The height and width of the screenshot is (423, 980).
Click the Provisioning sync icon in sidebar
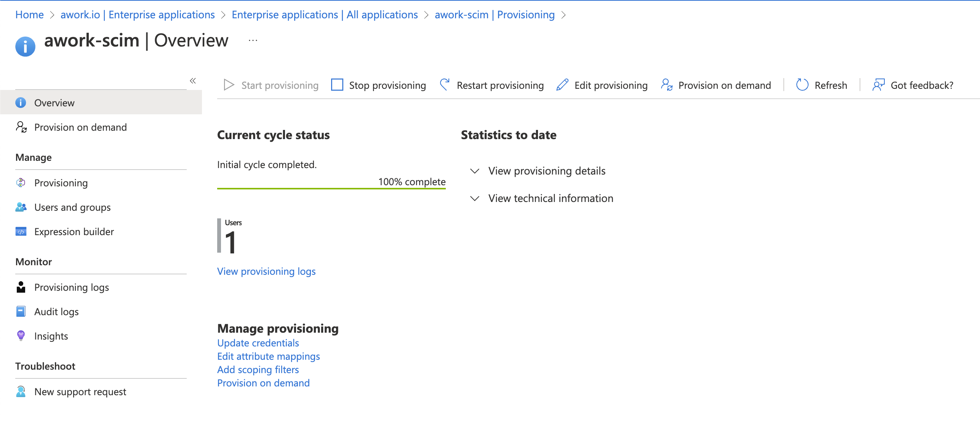click(21, 183)
